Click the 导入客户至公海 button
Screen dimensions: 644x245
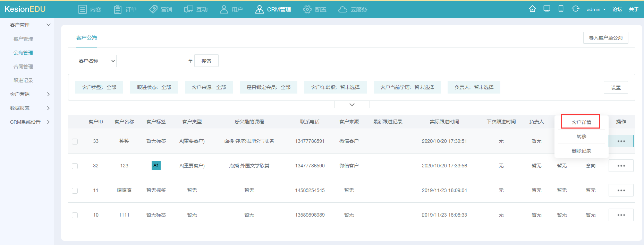[605, 38]
